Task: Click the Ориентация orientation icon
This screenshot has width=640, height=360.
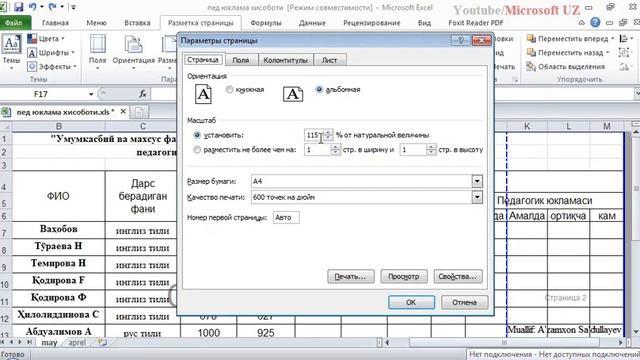Action: coord(133,44)
